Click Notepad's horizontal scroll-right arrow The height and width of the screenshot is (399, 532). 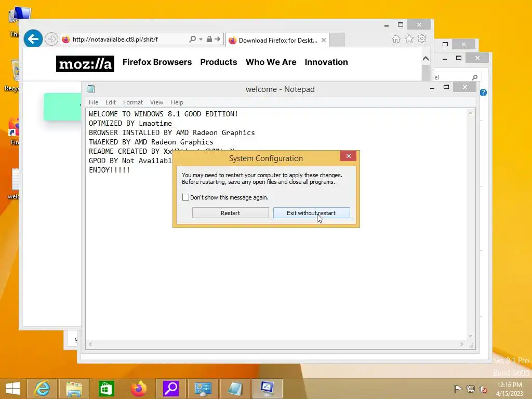click(462, 344)
